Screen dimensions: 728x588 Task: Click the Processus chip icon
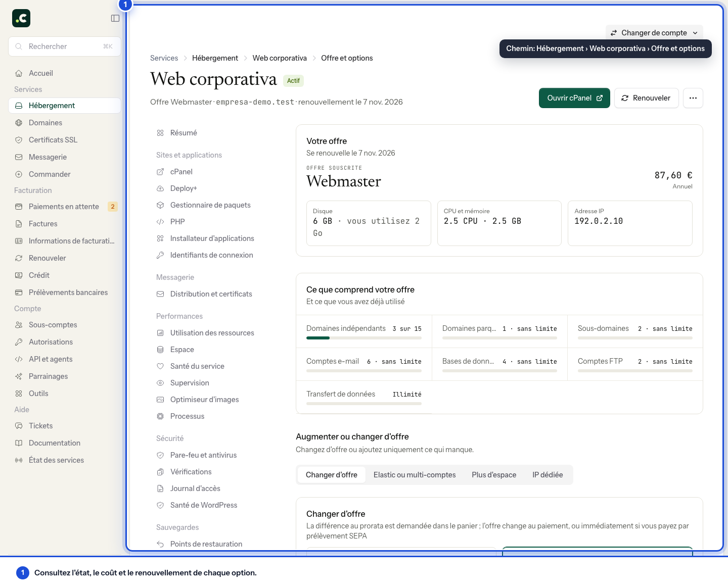point(160,416)
